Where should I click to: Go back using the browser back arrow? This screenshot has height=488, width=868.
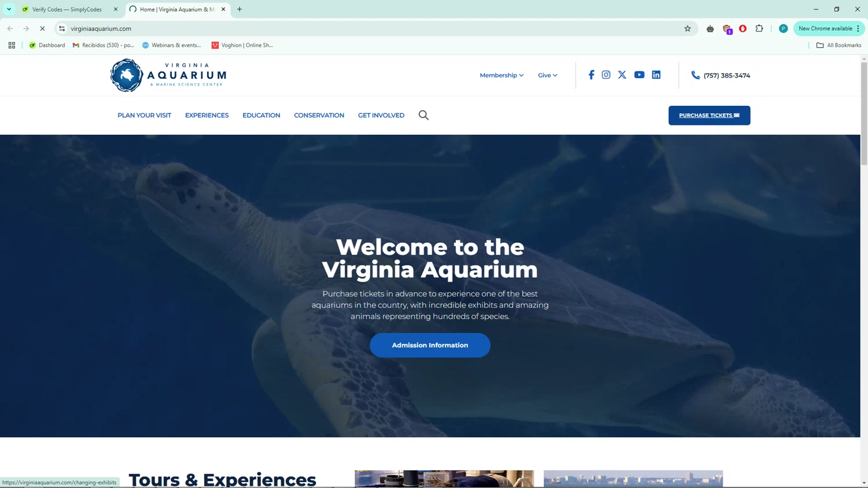click(10, 28)
